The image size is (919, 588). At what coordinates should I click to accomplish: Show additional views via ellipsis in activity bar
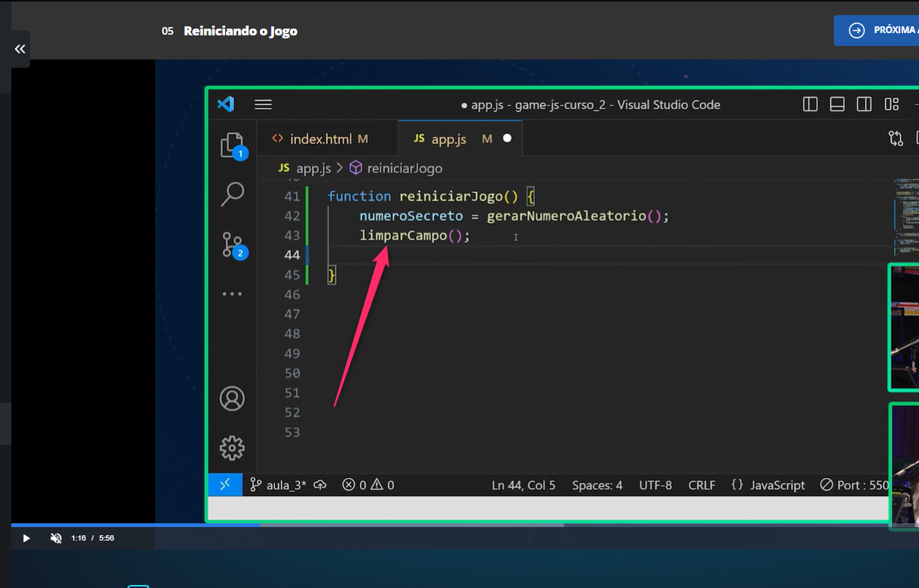[x=232, y=294]
